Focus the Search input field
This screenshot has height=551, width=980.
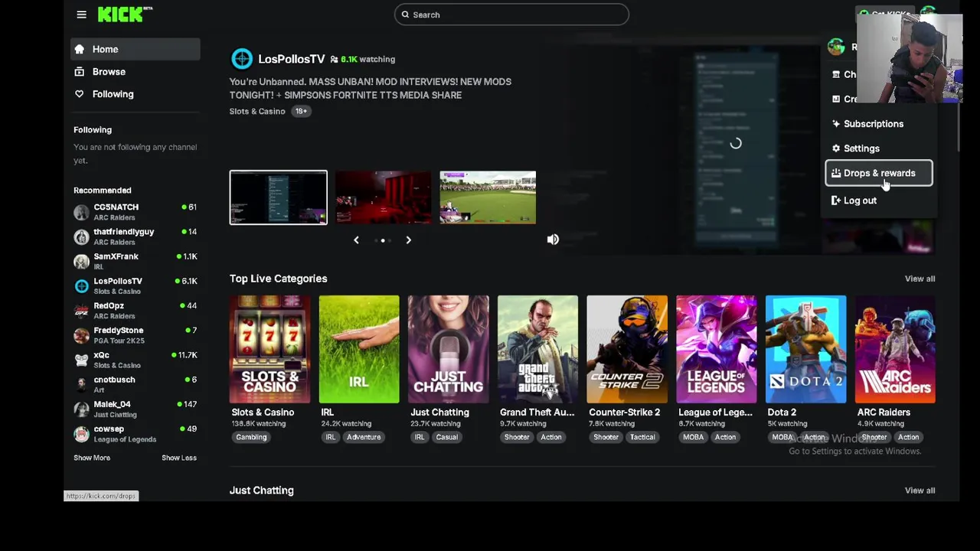(x=511, y=15)
